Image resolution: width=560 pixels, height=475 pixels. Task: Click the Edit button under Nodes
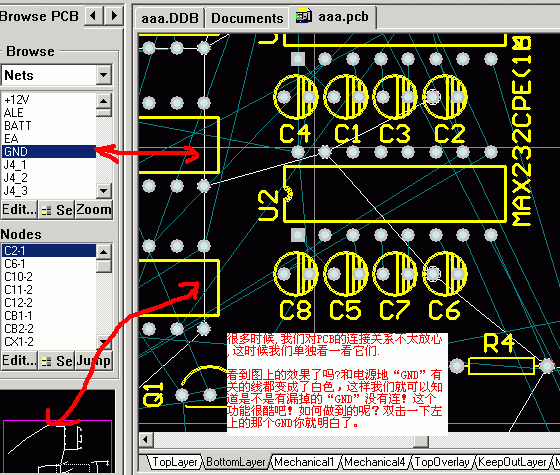click(x=19, y=361)
